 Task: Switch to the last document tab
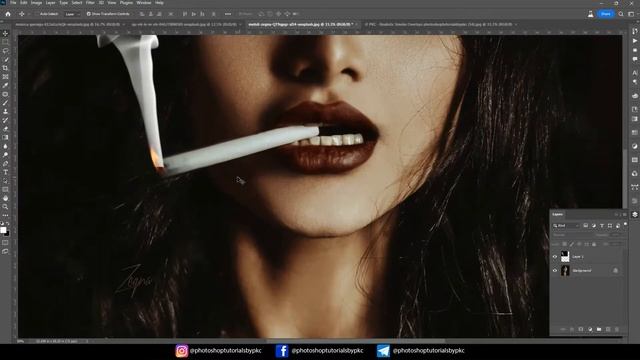(x=441, y=24)
